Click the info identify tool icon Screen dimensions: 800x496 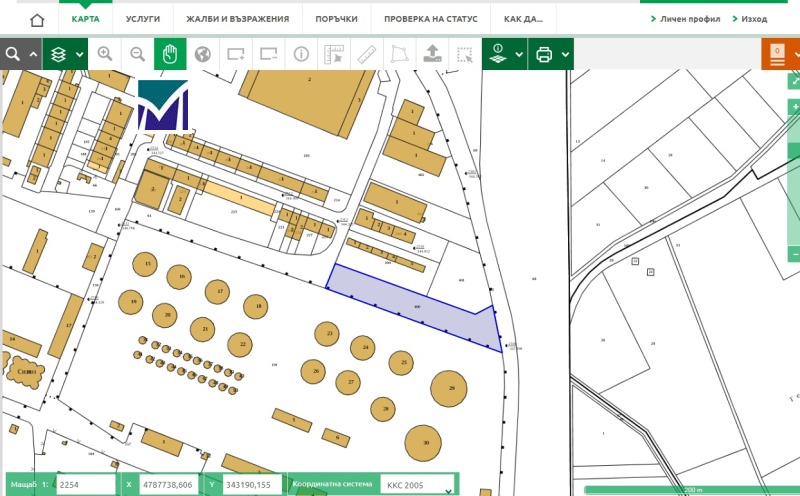(301, 54)
